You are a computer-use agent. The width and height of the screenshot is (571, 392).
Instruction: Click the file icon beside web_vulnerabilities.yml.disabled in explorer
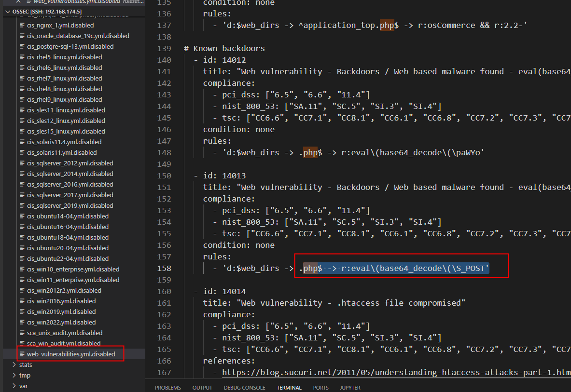pyautogui.click(x=22, y=354)
